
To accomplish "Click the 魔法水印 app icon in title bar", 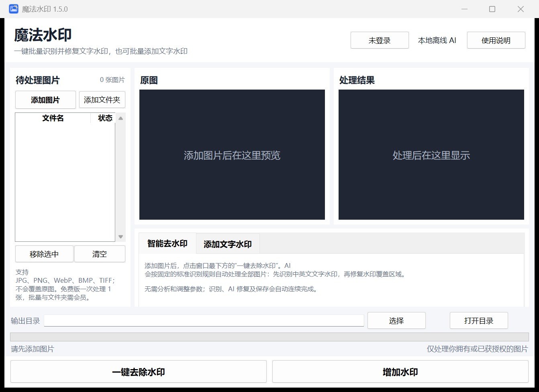I will point(14,9).
